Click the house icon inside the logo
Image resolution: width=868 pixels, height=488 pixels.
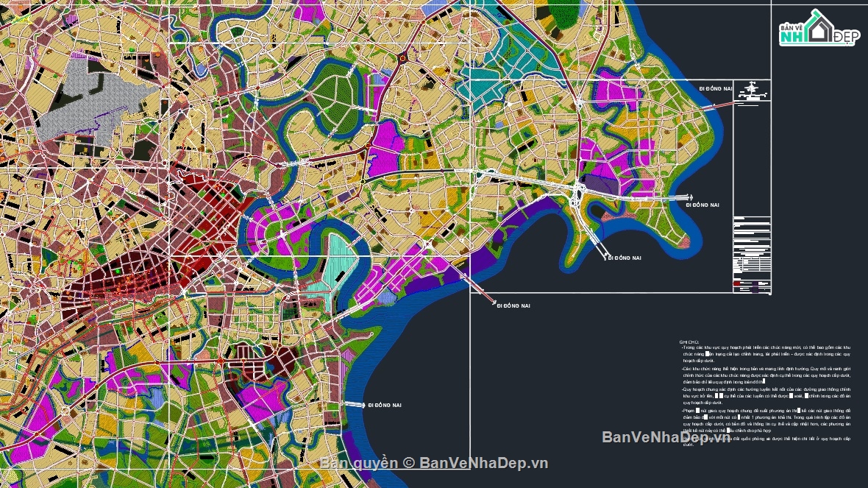tap(818, 26)
